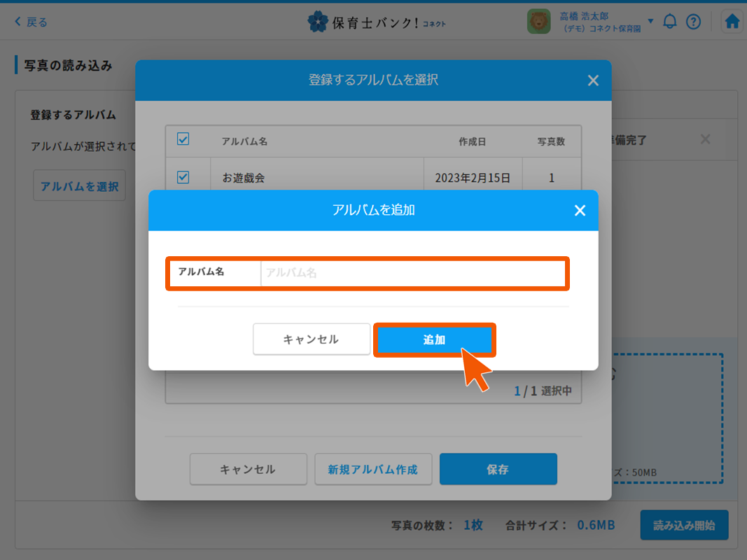This screenshot has width=747, height=560.
Task: Uncheck the お遊戯会 album checkbox
Action: [183, 178]
